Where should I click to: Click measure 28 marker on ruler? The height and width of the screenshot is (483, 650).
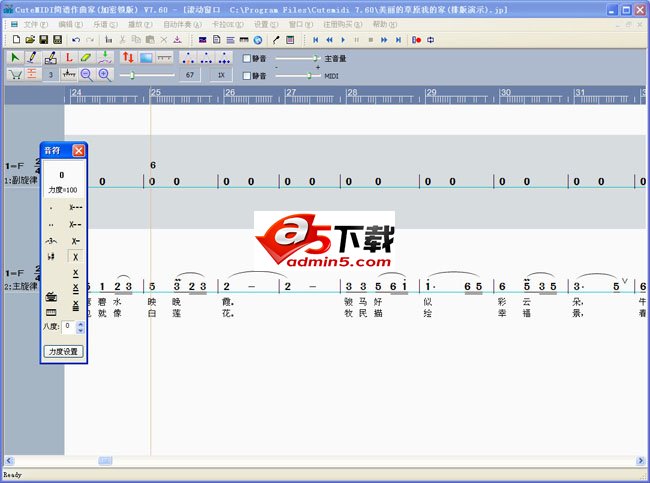pyautogui.click(x=352, y=92)
